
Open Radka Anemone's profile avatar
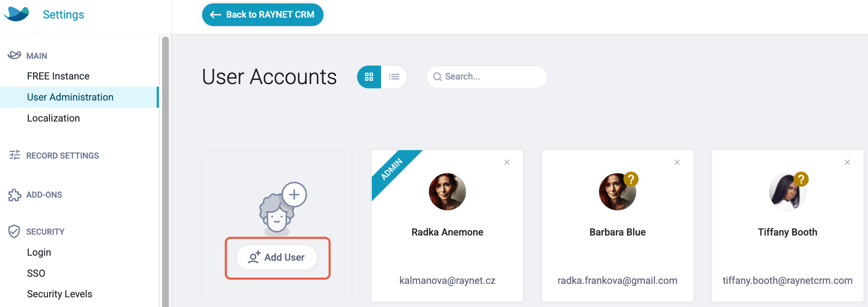point(447,192)
